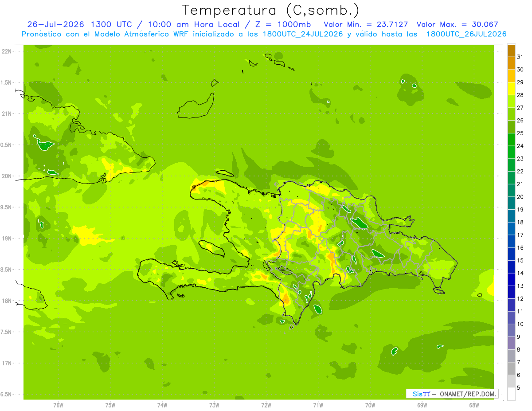Click the '18N' latitude label
The width and height of the screenshot is (532, 411).
point(7,301)
